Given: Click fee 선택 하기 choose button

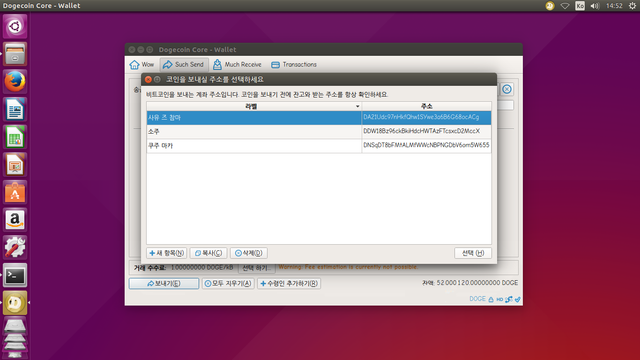Looking at the screenshot, I should point(257,268).
